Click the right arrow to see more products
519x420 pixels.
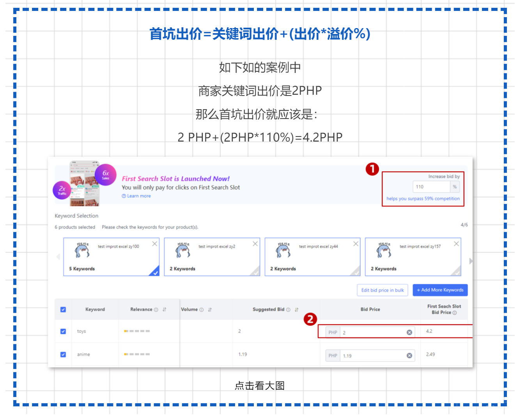click(471, 261)
